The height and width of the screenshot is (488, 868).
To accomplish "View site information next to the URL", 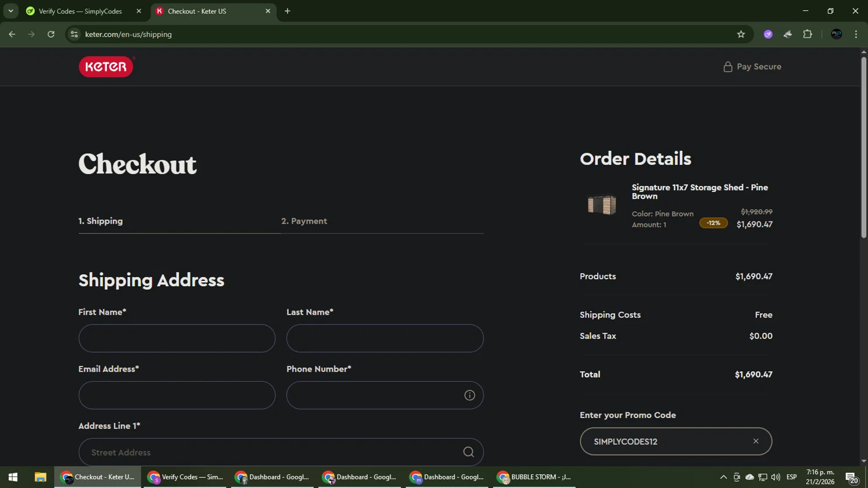I will (x=74, y=34).
